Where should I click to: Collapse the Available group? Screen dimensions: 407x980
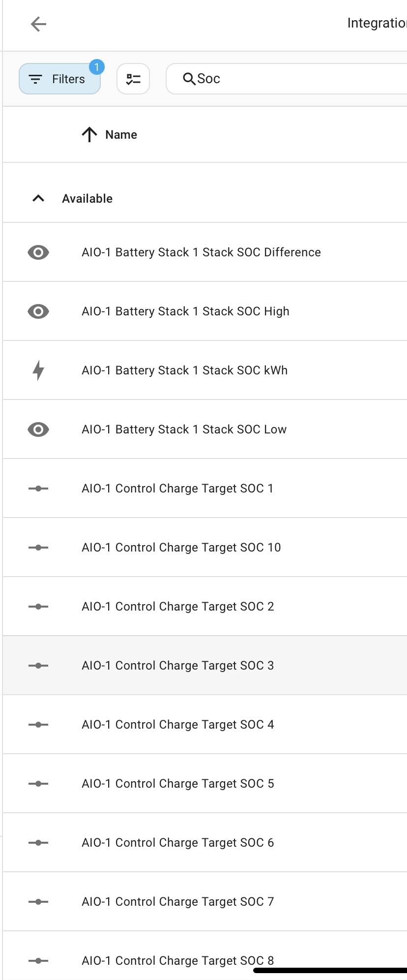(x=38, y=198)
